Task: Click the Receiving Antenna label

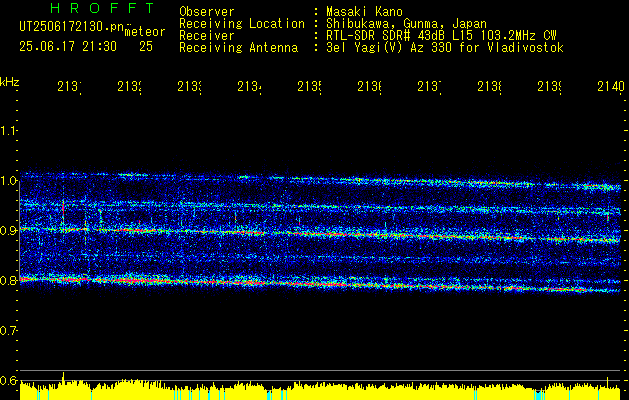Action: [239, 48]
